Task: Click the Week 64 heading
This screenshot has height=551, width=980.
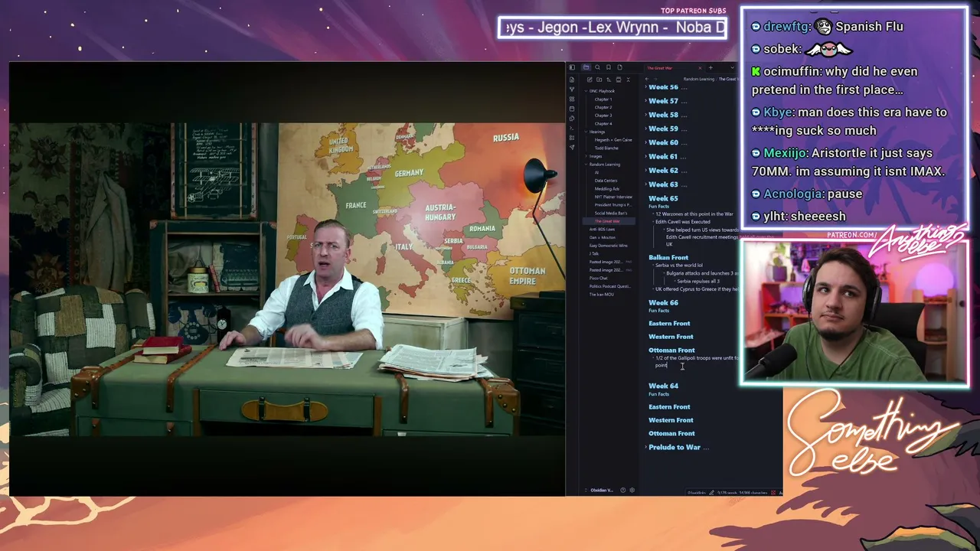Action: [663, 386]
